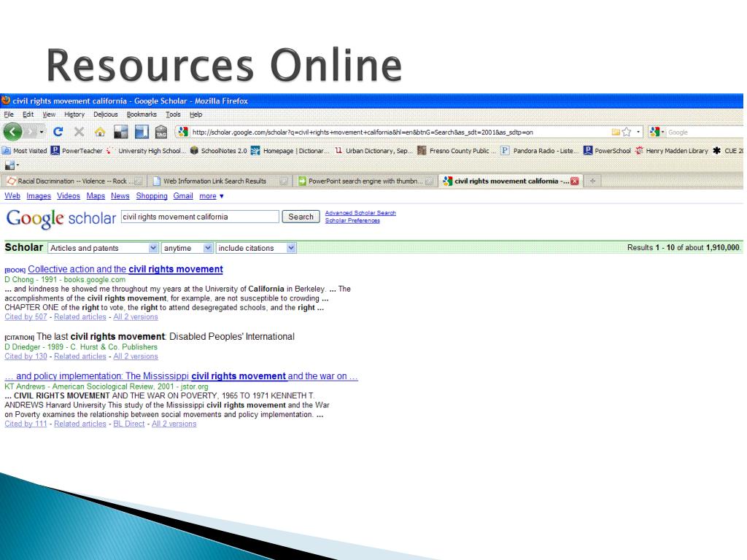Open the Mississippi civil rights movement result
This screenshot has width=747, height=560.
181,376
